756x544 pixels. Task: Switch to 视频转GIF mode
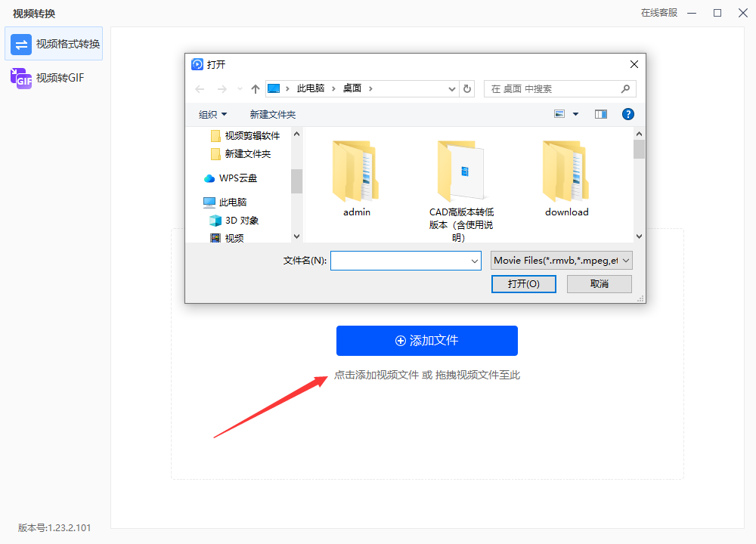pos(54,78)
